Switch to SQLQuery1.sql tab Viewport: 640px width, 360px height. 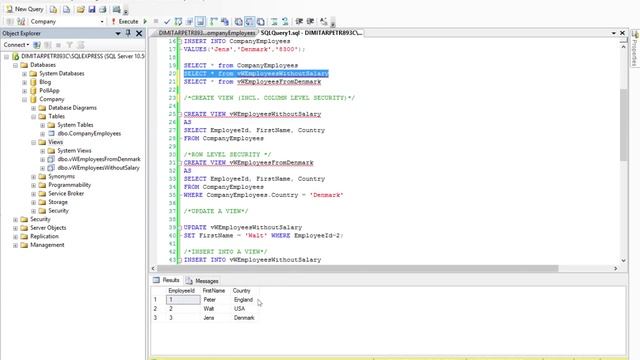(311, 33)
